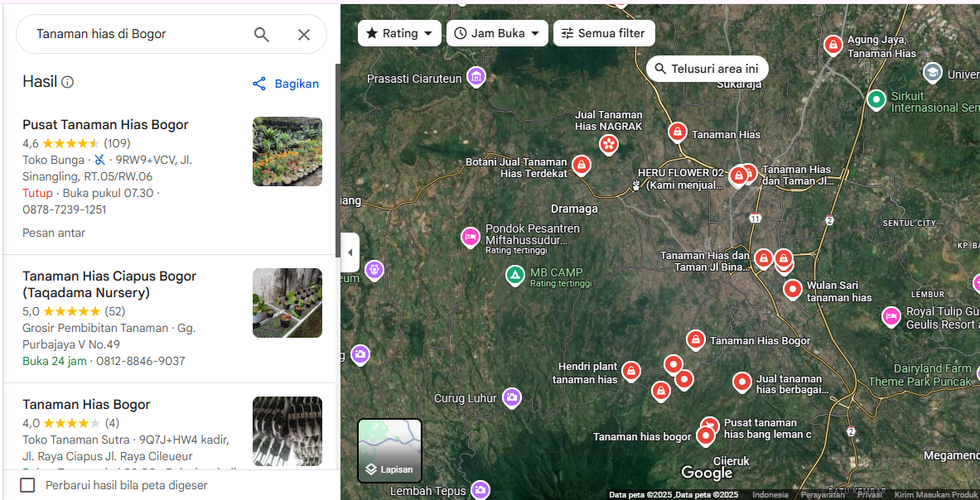Click the Pesan antar label
Image resolution: width=980 pixels, height=500 pixels.
54,233
